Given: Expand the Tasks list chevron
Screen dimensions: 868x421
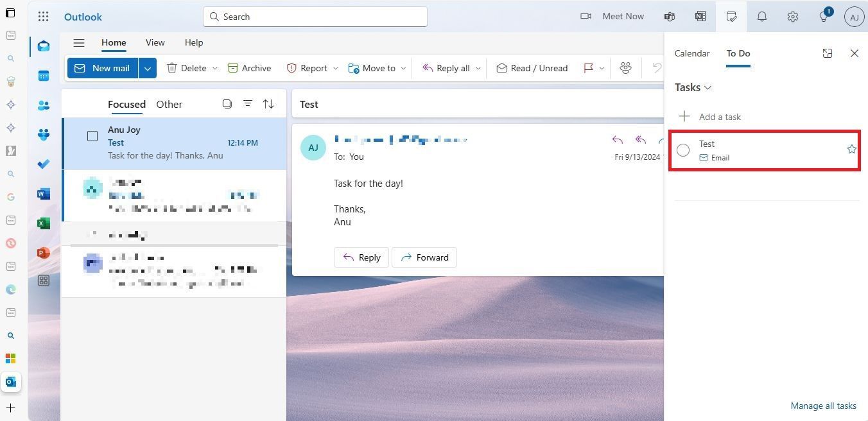Looking at the screenshot, I should [708, 88].
